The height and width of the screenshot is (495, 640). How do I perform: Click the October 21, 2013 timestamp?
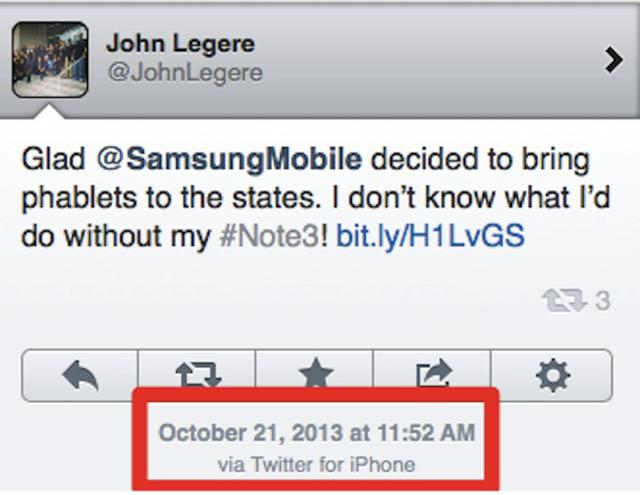pos(317,433)
